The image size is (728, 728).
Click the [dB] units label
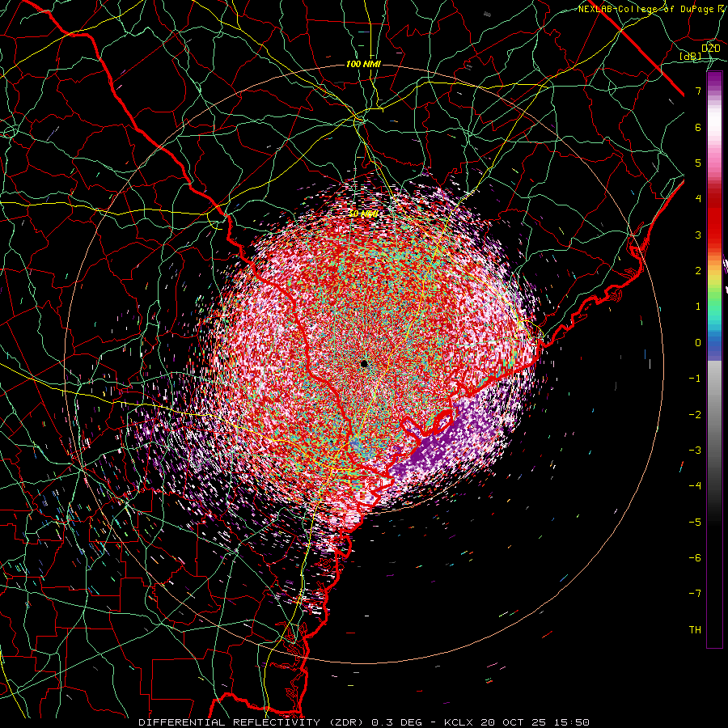coord(691,57)
